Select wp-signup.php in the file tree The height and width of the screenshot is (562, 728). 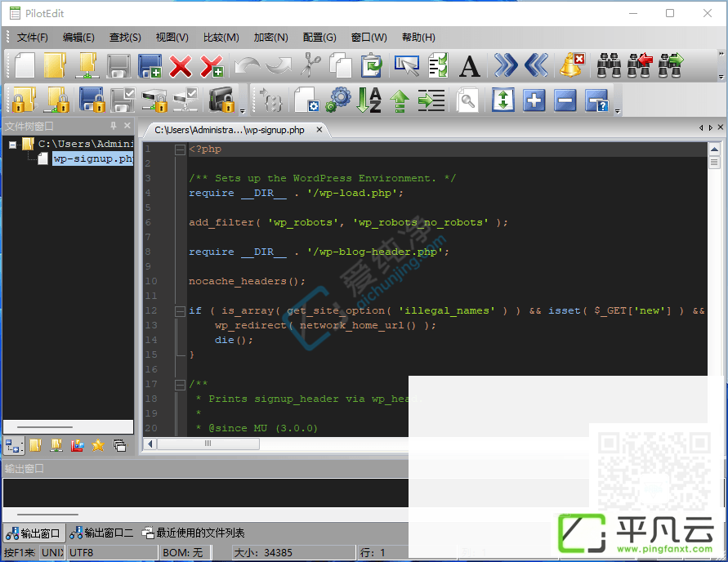[x=93, y=158]
